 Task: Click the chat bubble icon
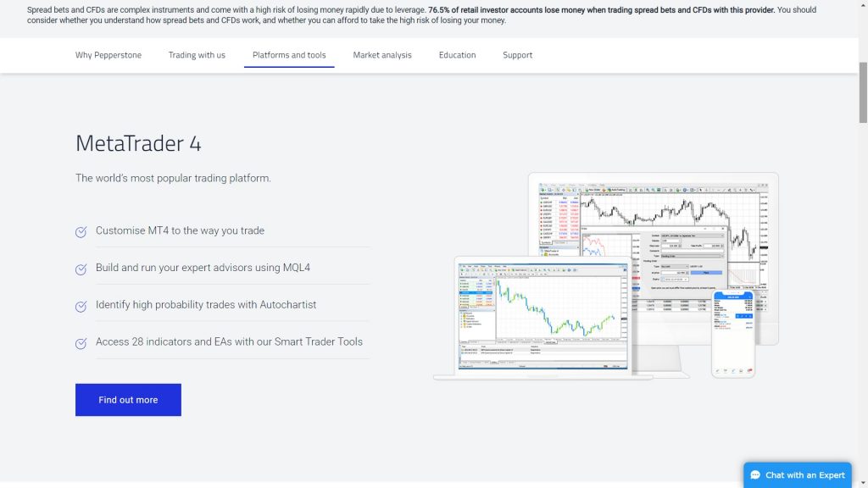[x=755, y=475]
